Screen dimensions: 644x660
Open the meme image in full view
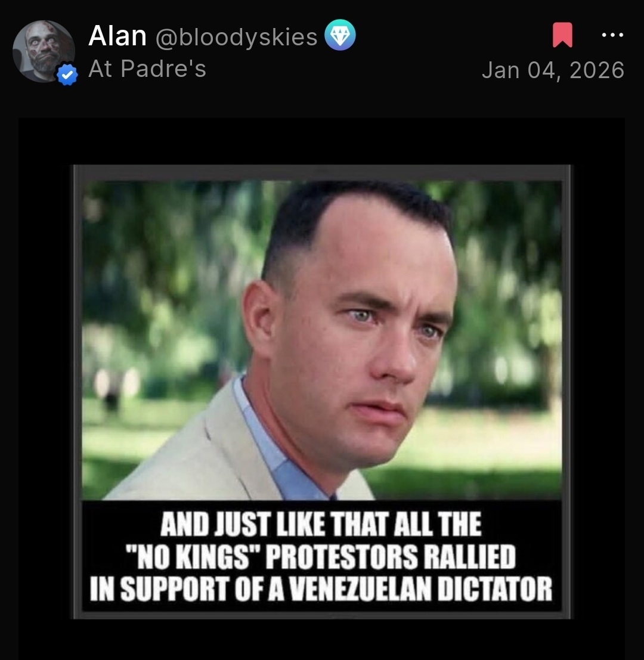[x=322, y=392]
